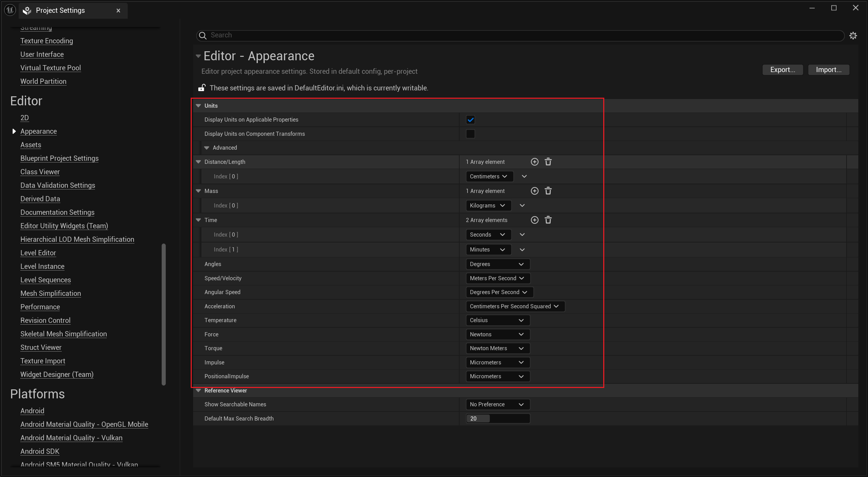Image resolution: width=868 pixels, height=477 pixels.
Task: Add element to Mass array
Action: click(x=534, y=191)
